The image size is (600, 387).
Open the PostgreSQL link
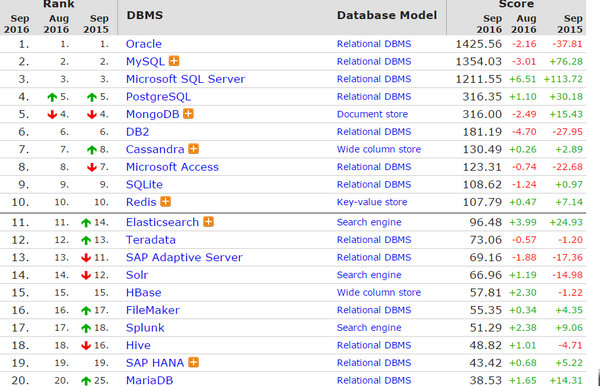click(158, 97)
